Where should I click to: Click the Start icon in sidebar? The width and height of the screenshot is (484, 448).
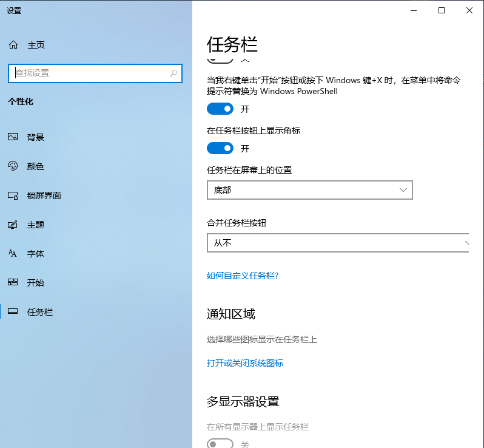(x=13, y=283)
